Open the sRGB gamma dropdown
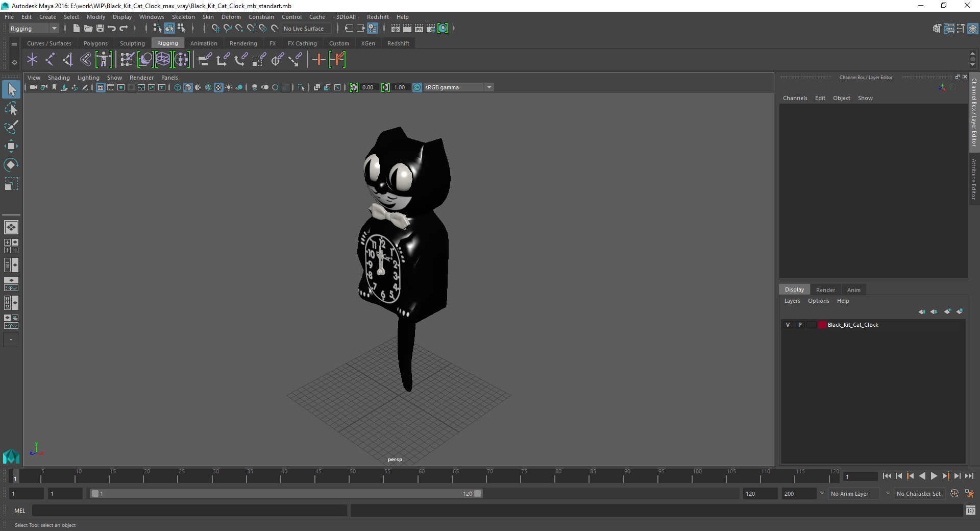The height and width of the screenshot is (531, 980). [x=459, y=87]
